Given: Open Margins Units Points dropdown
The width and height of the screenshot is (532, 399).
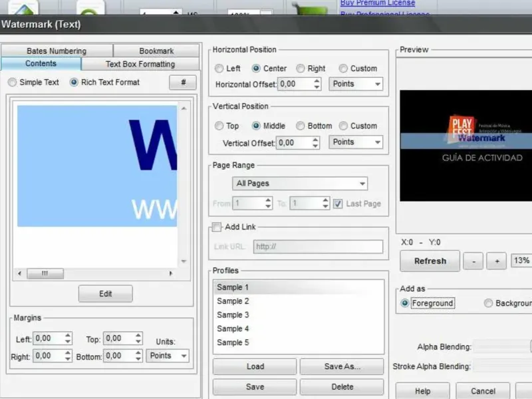Looking at the screenshot, I should click(168, 356).
